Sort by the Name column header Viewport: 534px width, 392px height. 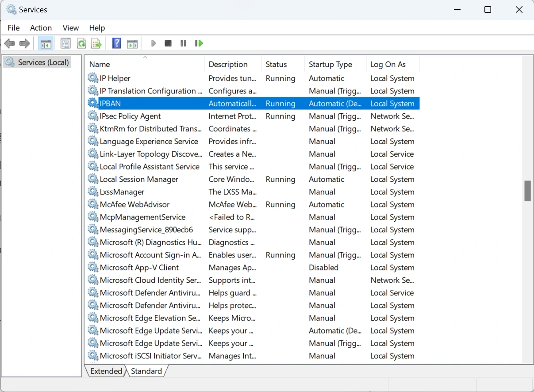(145, 64)
